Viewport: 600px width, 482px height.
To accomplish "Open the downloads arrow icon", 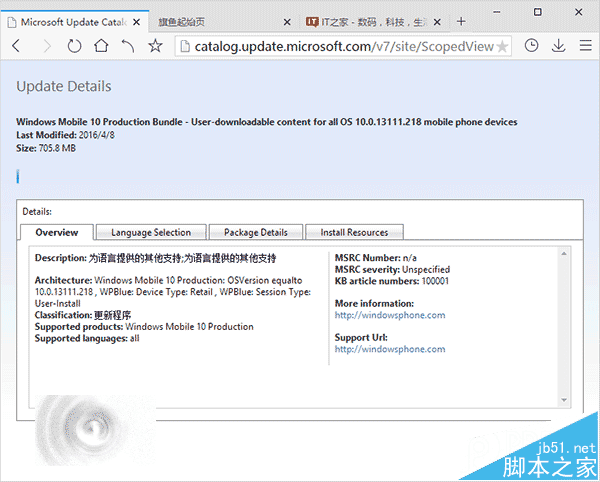I will pos(559,46).
